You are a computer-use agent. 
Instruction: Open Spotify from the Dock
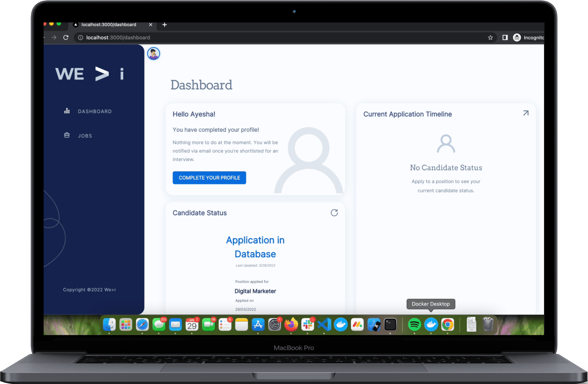pos(414,324)
